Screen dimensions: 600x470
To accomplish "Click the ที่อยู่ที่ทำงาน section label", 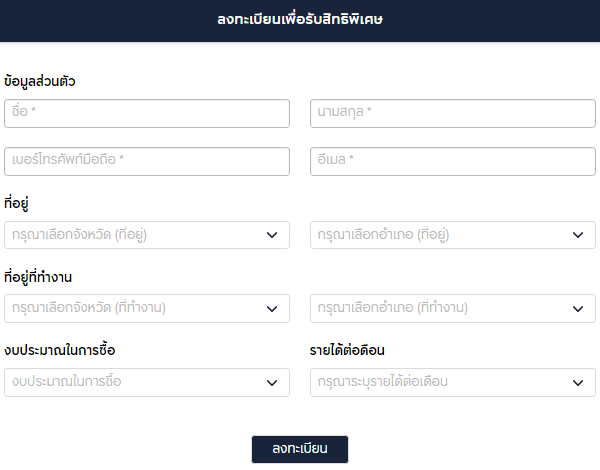I will click(x=44, y=276).
